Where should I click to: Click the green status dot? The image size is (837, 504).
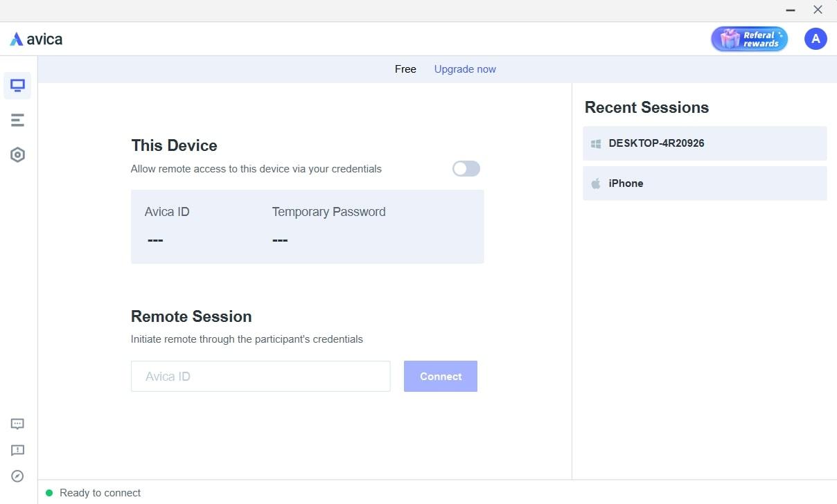click(x=49, y=493)
